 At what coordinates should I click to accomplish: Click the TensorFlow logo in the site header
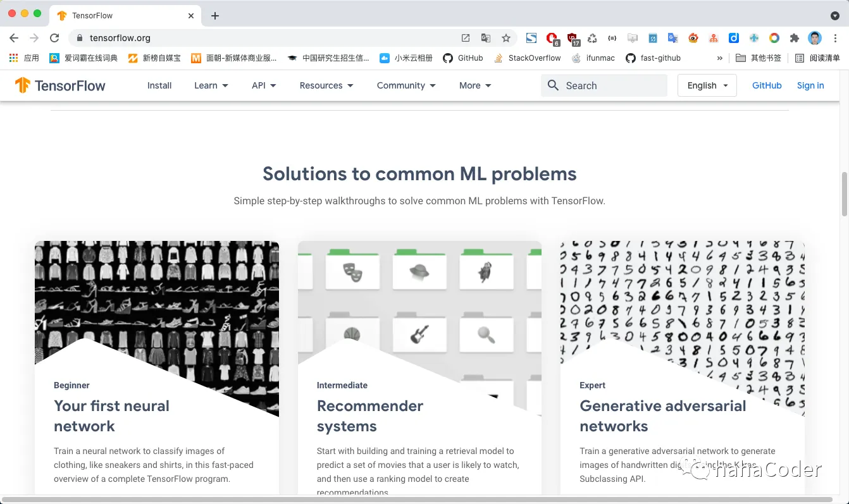(60, 85)
